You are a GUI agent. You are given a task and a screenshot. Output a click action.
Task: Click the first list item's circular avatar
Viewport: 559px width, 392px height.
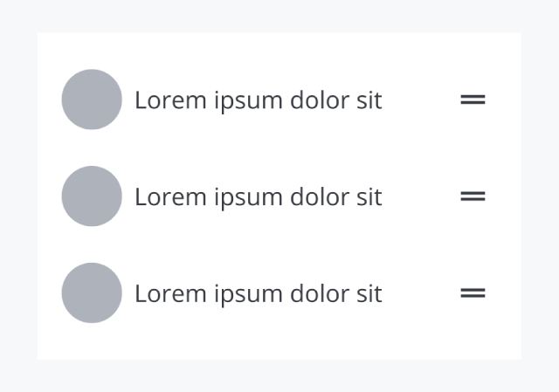(92, 100)
